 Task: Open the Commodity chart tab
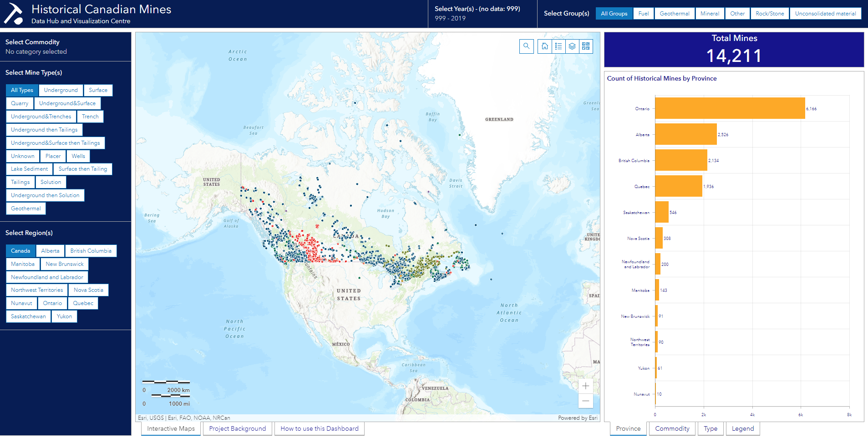(672, 428)
